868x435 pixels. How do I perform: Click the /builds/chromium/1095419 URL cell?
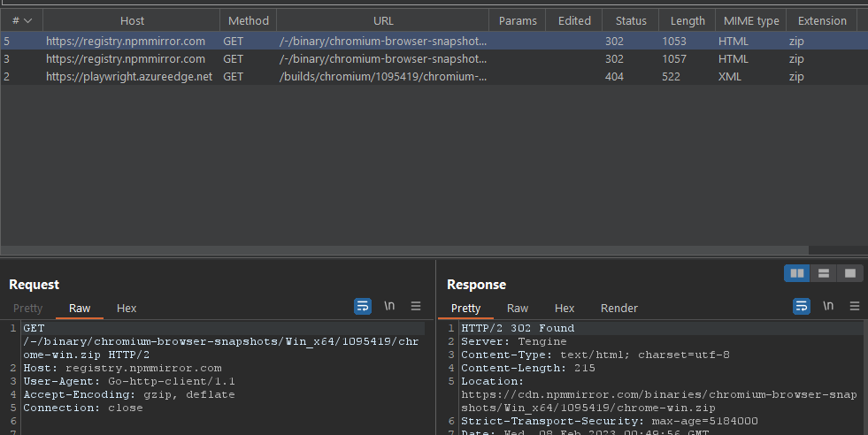(x=383, y=76)
